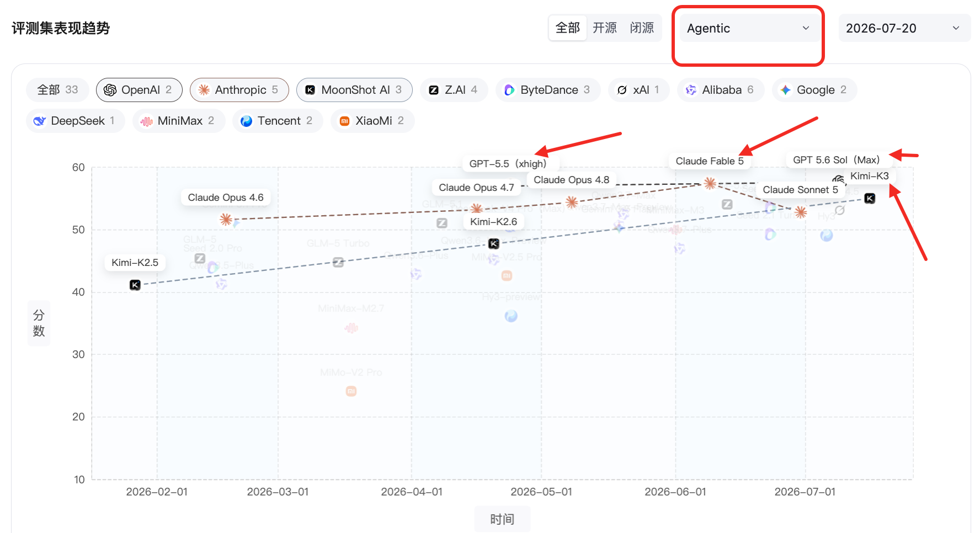
Task: Toggle the Anthropic vendor filter chip
Action: pyautogui.click(x=239, y=90)
